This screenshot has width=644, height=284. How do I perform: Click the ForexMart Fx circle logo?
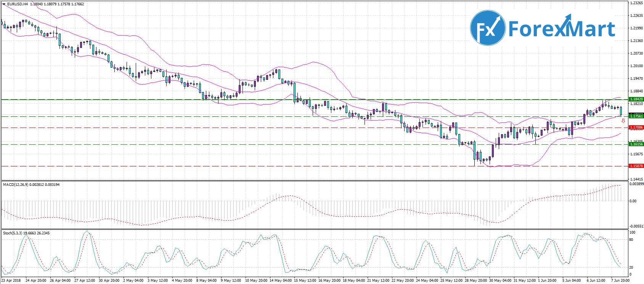tap(487, 28)
